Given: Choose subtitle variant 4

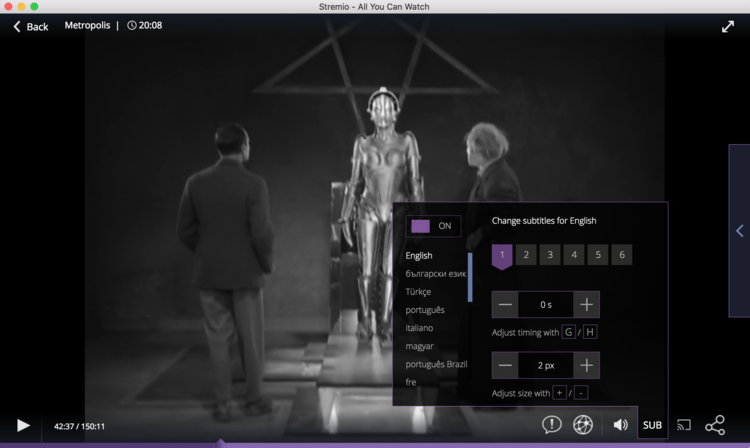Looking at the screenshot, I should 574,255.
